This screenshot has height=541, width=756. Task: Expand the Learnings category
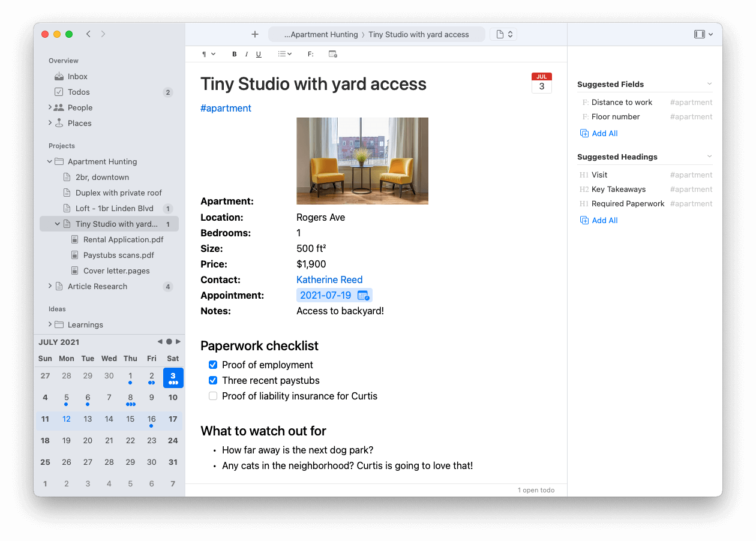pos(50,324)
